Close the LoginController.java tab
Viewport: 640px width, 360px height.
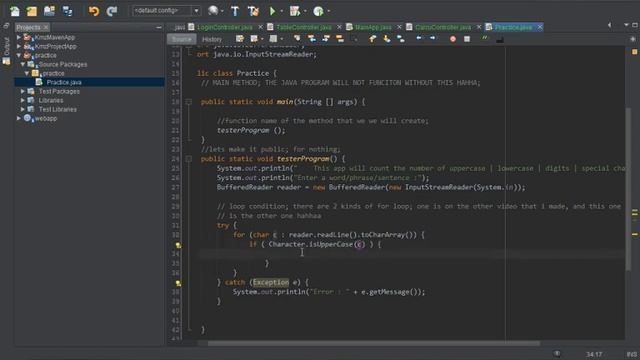pos(260,27)
